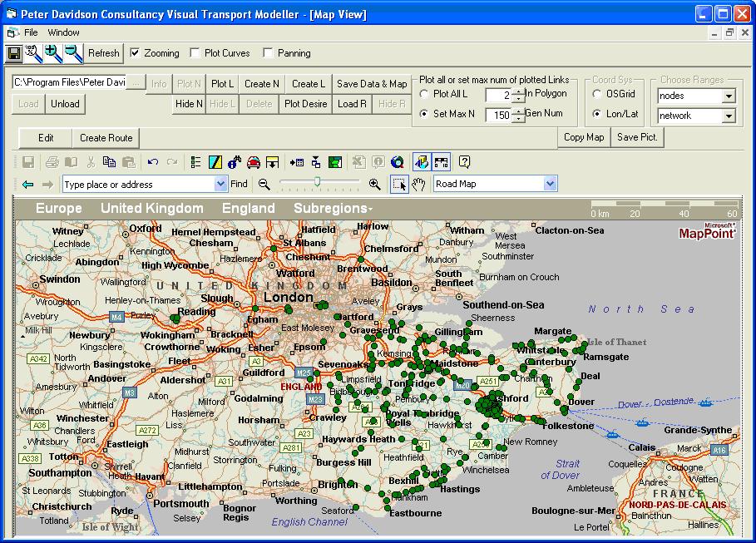Open the File menu
Viewport: 756px width, 543px height.
coord(31,32)
